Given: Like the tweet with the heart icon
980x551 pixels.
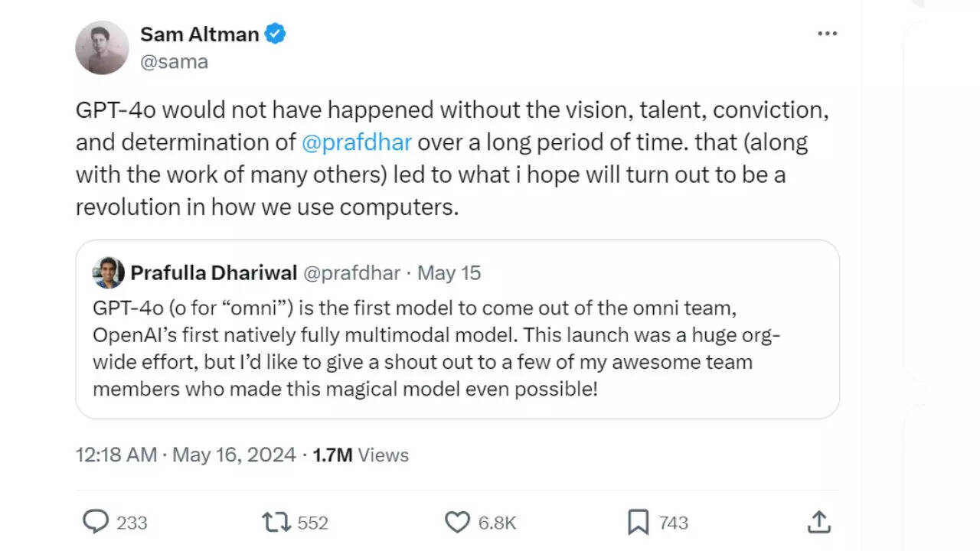Looking at the screenshot, I should click(457, 522).
